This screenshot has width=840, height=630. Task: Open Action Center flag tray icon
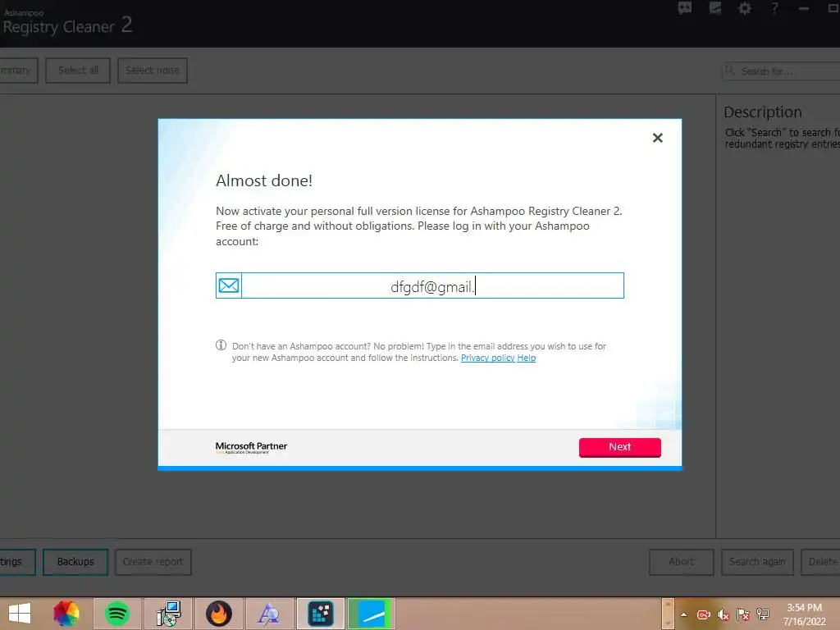[743, 614]
